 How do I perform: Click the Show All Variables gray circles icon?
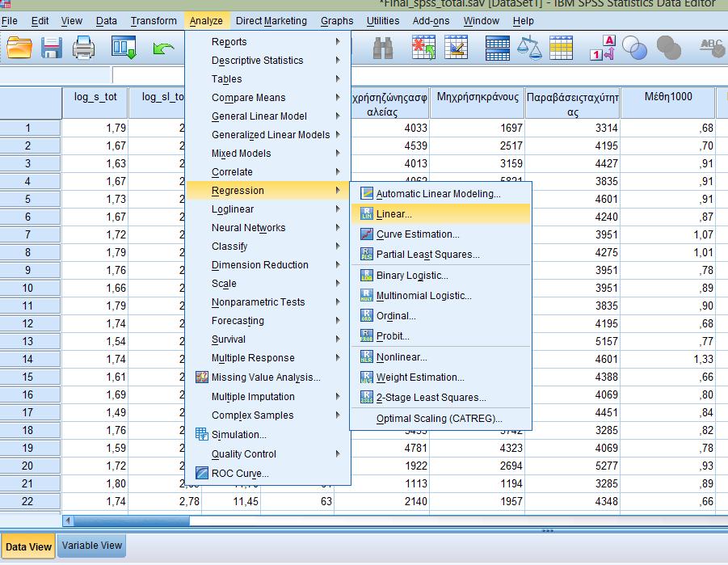(668, 48)
